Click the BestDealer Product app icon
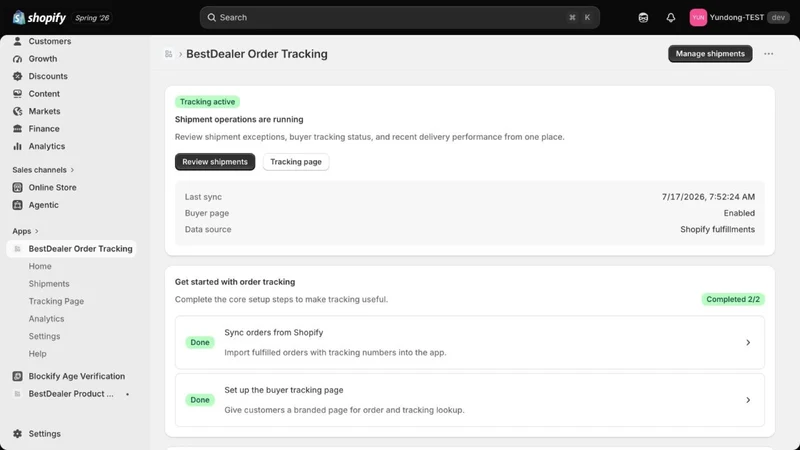 click(x=17, y=394)
